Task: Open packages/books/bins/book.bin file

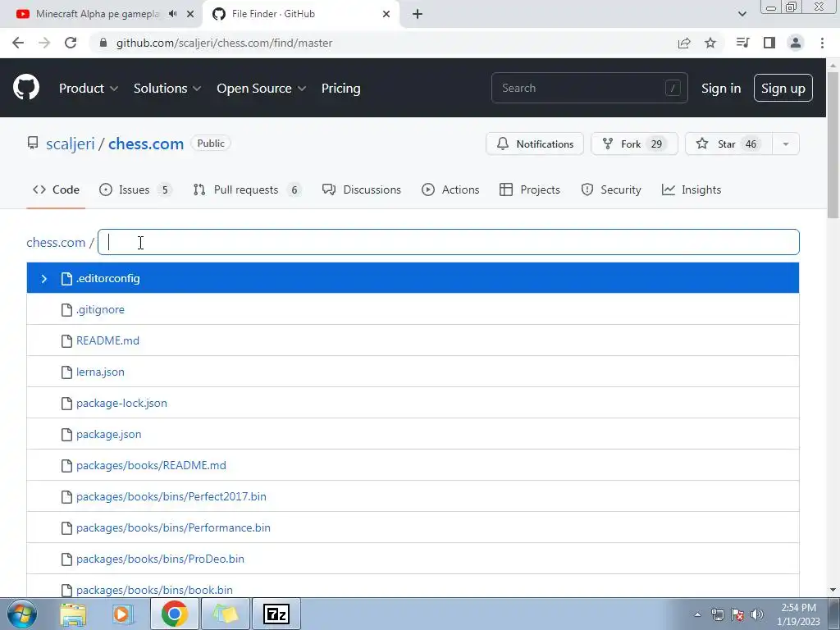Action: [x=154, y=590]
